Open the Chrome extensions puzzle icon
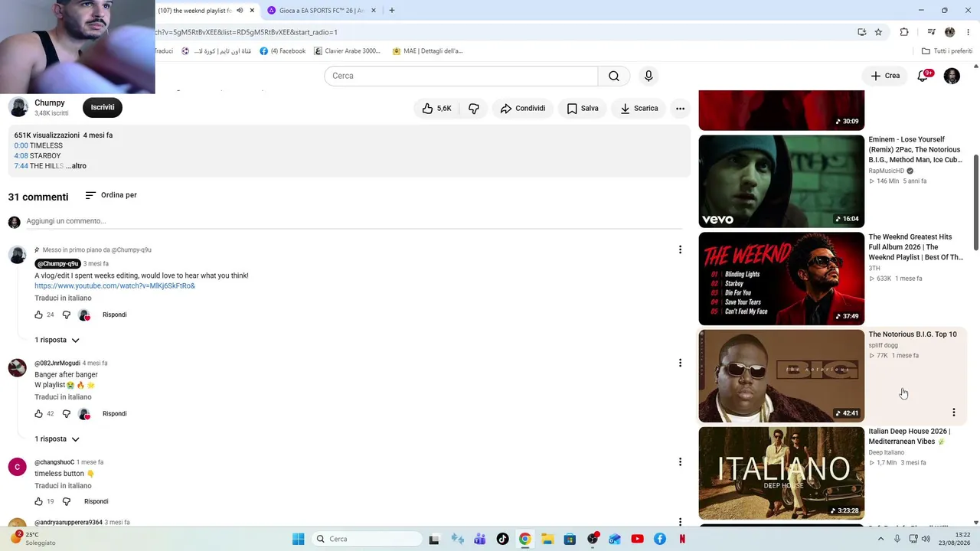Viewport: 980px width, 551px height. 904,32
